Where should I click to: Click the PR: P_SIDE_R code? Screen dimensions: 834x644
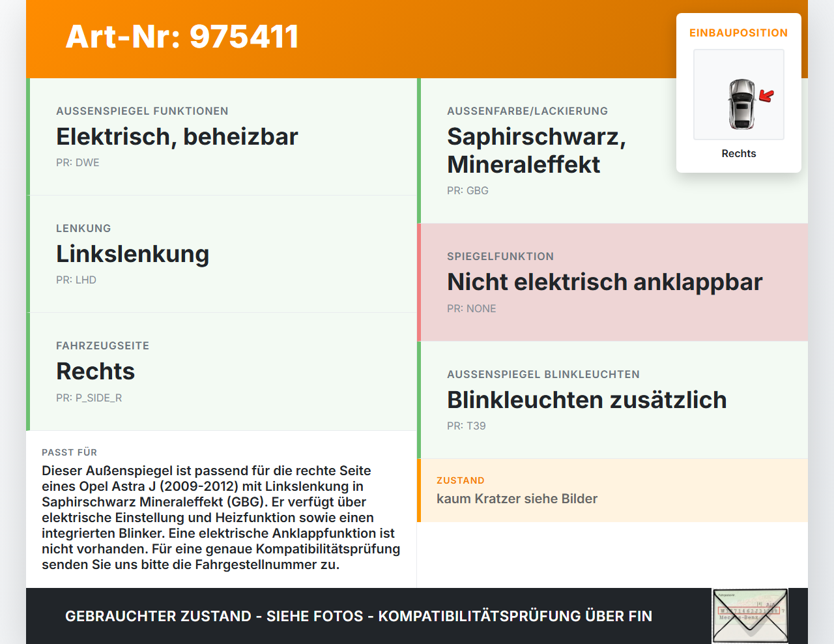pyautogui.click(x=89, y=398)
